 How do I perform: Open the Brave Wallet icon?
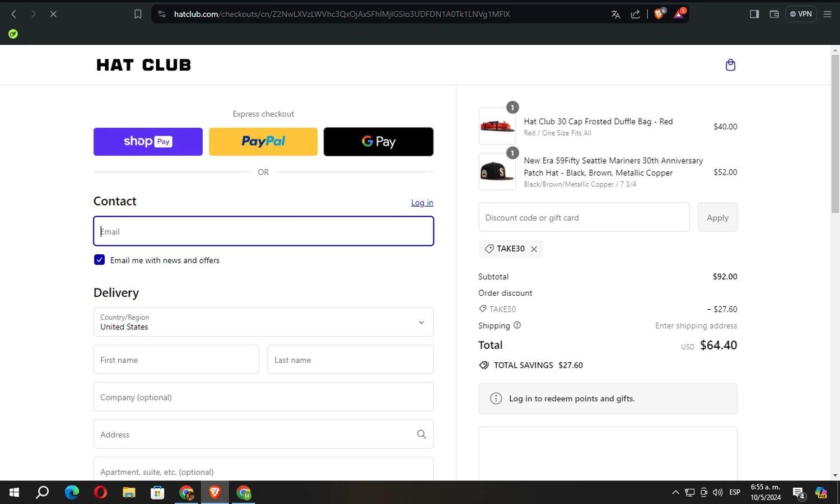[774, 14]
